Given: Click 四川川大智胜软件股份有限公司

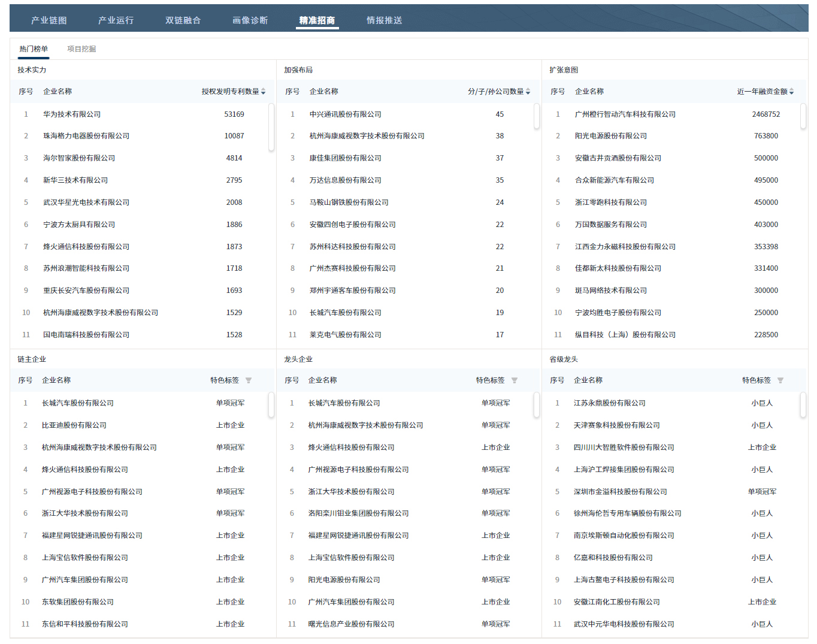Looking at the screenshot, I should [624, 448].
